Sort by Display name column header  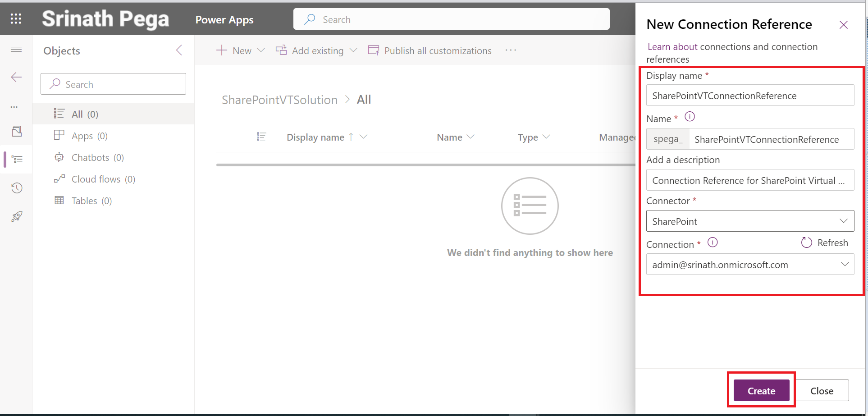(x=315, y=137)
